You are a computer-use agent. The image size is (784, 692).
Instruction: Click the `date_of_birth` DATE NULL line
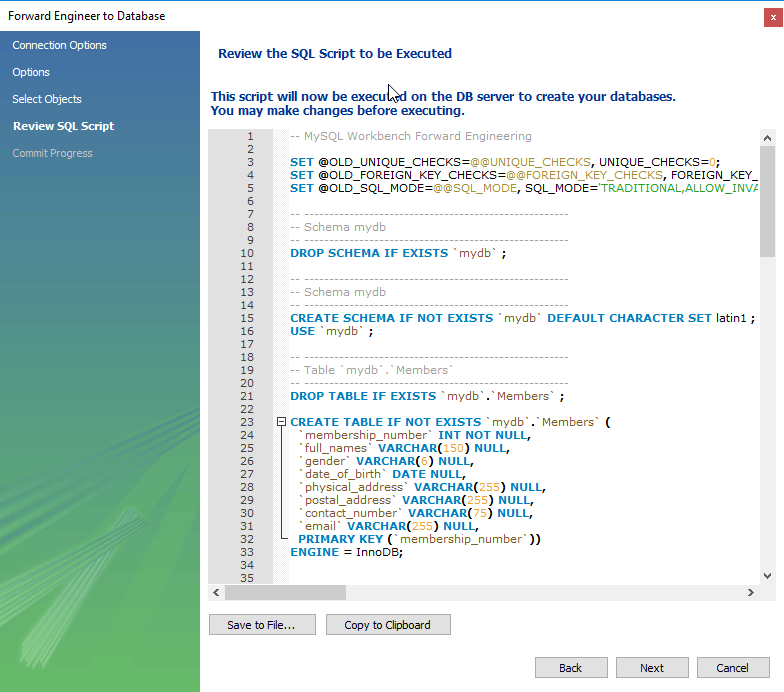click(x=382, y=474)
